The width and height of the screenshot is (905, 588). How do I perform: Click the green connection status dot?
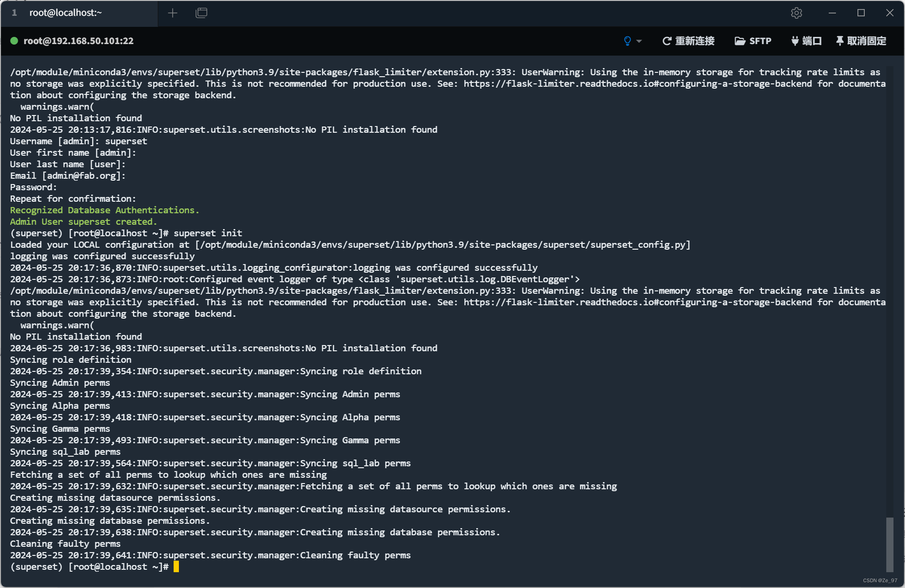pos(15,41)
